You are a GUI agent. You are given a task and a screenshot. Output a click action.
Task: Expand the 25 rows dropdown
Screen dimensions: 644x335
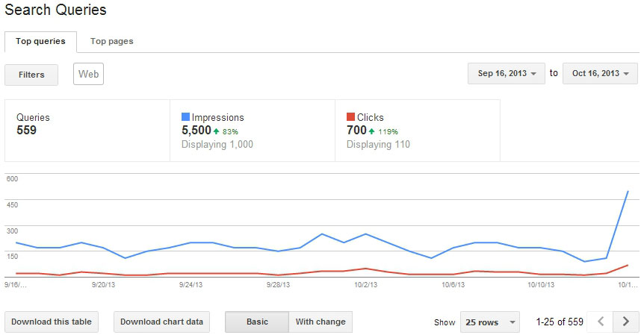click(x=490, y=322)
